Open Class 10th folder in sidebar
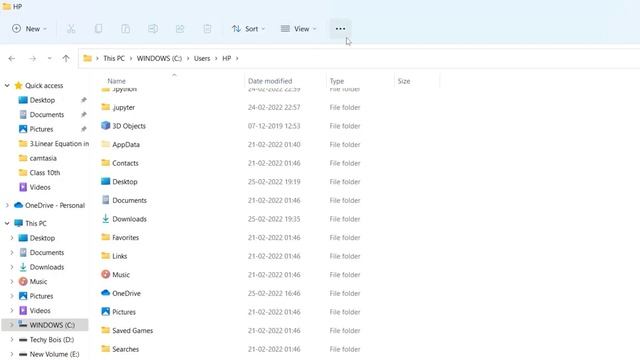The height and width of the screenshot is (360, 640). pos(44,173)
